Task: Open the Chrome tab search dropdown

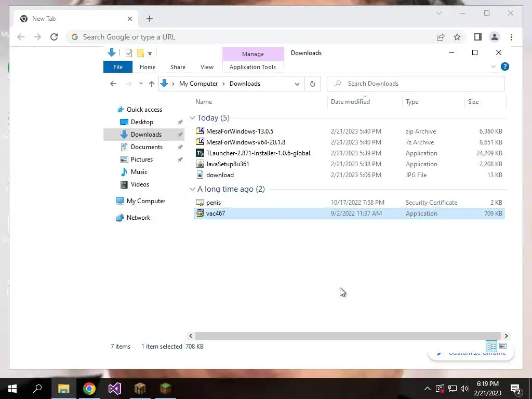Action: 438,13
